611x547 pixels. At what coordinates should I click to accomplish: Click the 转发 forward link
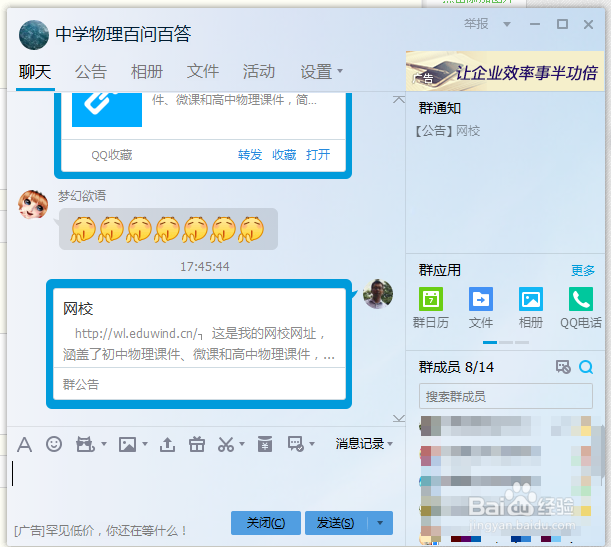pos(250,155)
